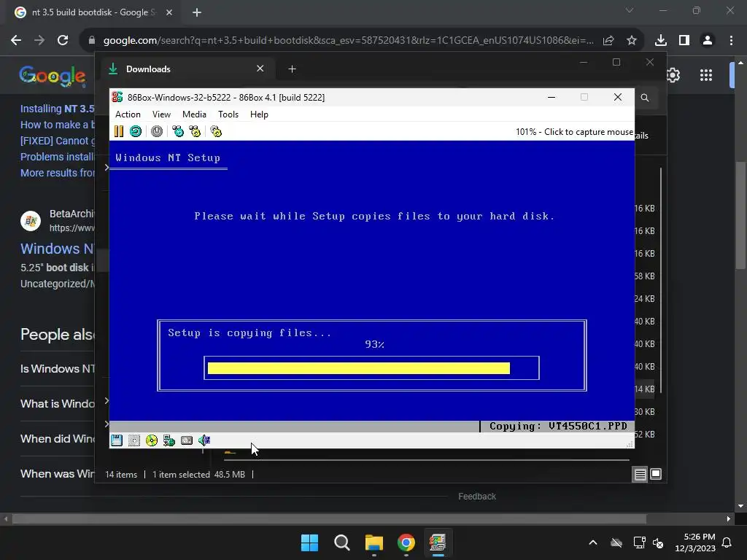This screenshot has height=560, width=747.
Task: Open 86Box settings via the toolbar gear icon
Action: pyautogui.click(x=216, y=131)
